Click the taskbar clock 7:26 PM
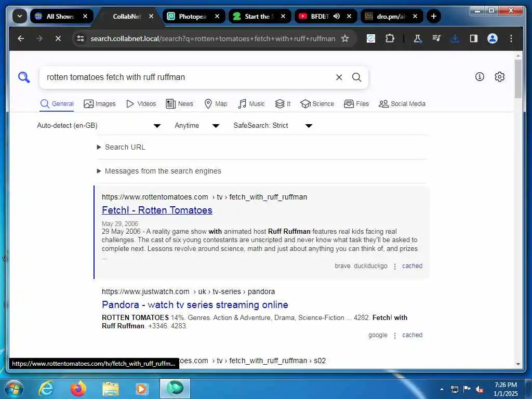Screen dimensions: 532x399 (506, 389)
